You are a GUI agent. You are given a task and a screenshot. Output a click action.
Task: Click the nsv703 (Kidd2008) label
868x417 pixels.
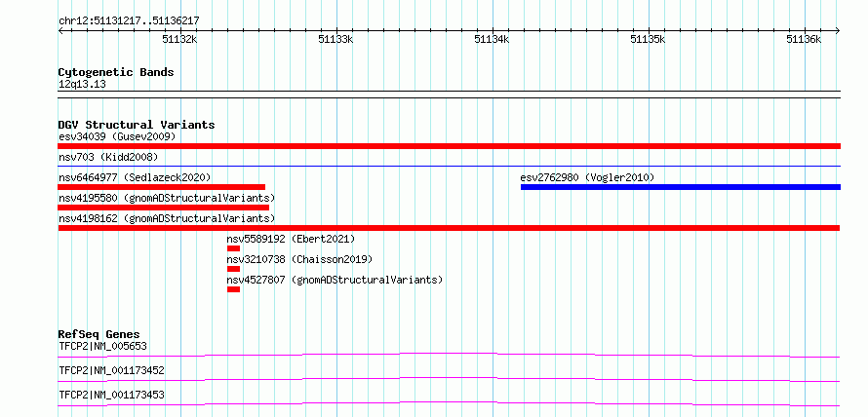(x=108, y=157)
